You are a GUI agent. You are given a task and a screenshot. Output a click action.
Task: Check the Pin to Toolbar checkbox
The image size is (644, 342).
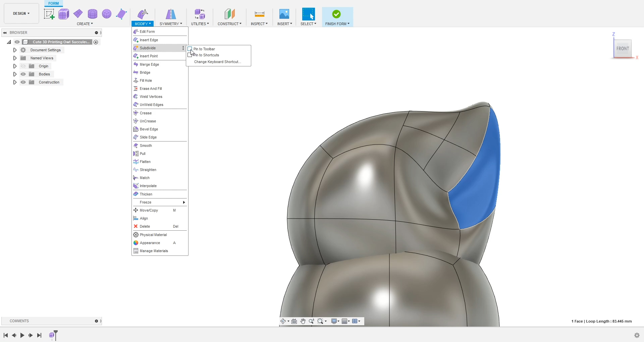tap(190, 49)
